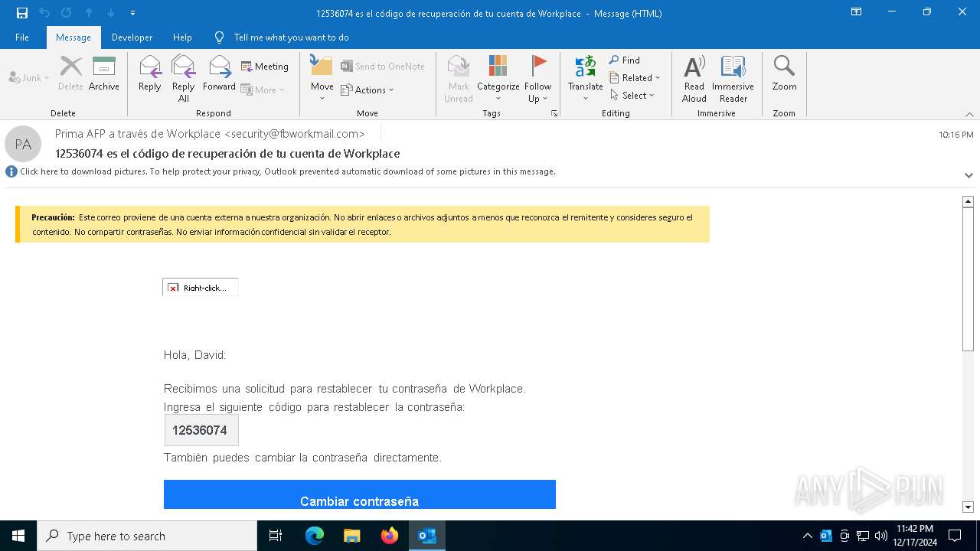The image size is (980, 551).
Task: Click the Outlook tray icon in the system tray
Action: [x=826, y=536]
